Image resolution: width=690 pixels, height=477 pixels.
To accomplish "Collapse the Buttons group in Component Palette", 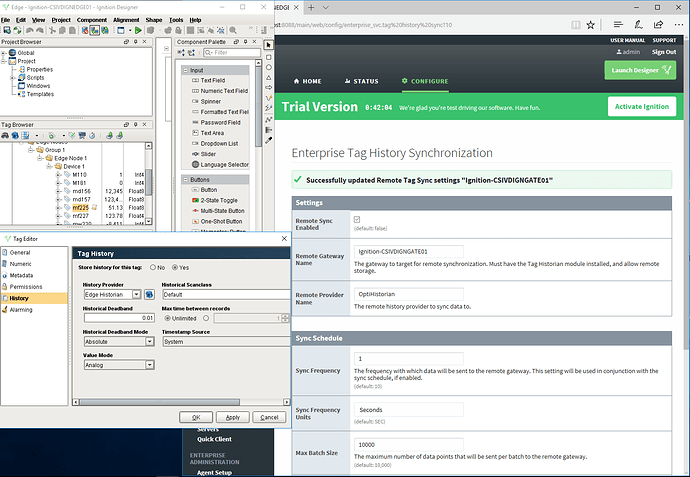I will [186, 180].
